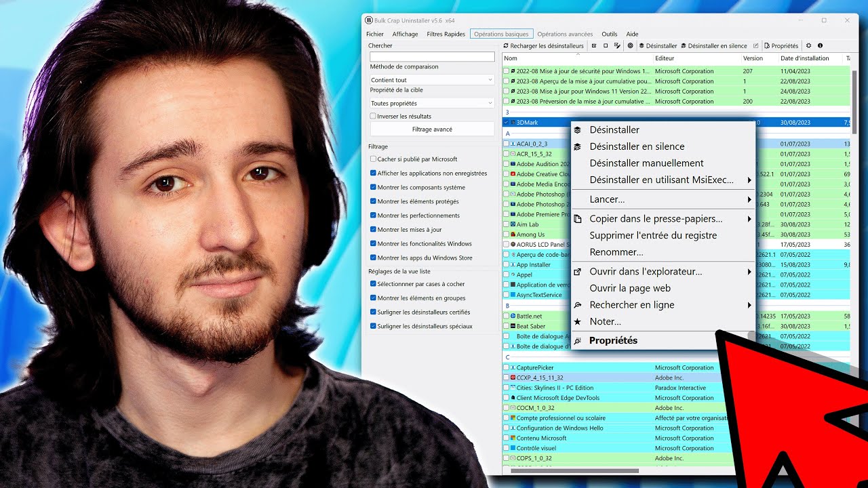Open Méthode de comparaison 'Contient tout' dropdown
868x488 pixels.
[431, 80]
